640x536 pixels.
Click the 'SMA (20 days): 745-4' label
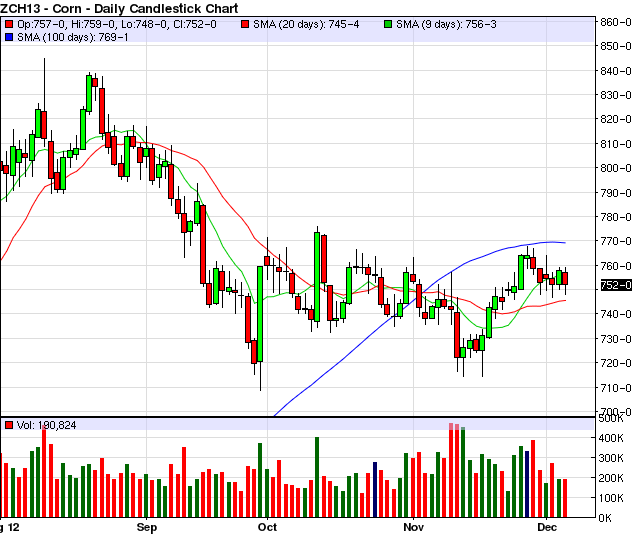[x=306, y=24]
